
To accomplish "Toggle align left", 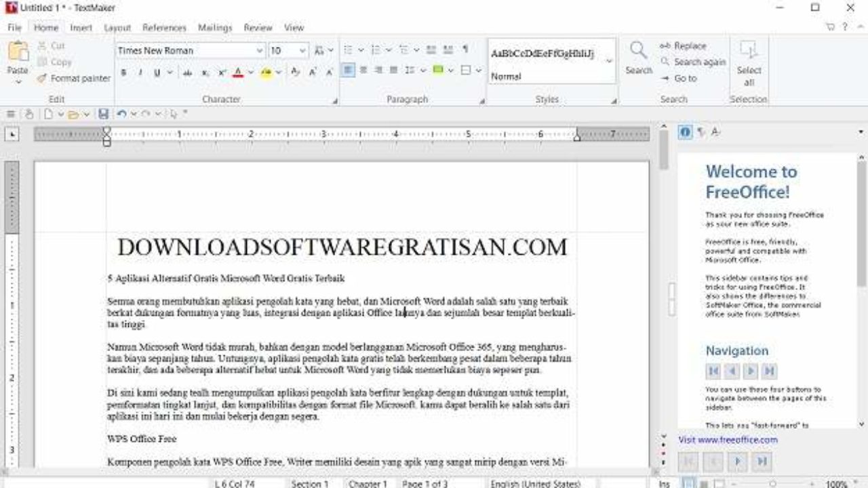I will point(348,70).
